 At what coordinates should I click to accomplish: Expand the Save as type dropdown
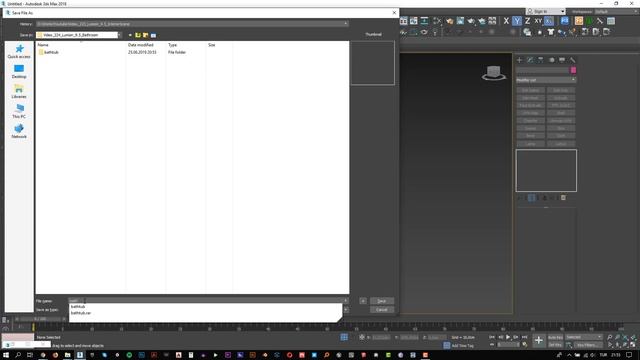[346, 310]
